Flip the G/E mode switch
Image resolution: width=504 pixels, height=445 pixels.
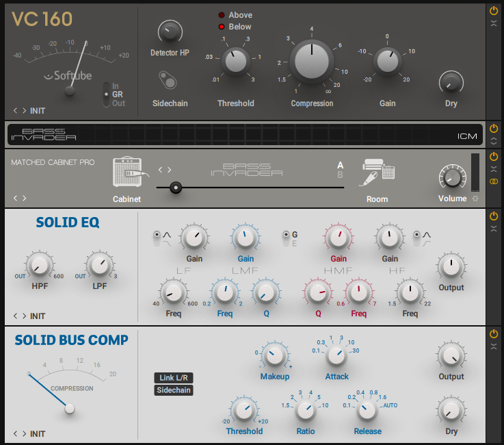coord(286,238)
